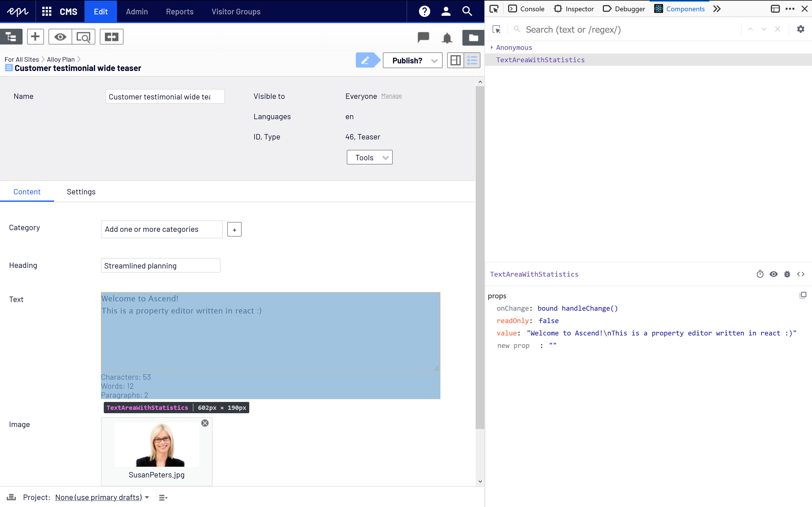812x507 pixels.
Task: Open the Visitor Groups menu
Action: pos(236,12)
